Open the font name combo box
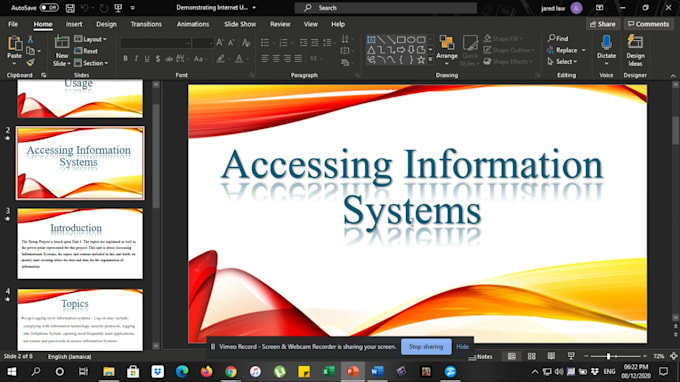The width and height of the screenshot is (680, 382). pos(156,42)
